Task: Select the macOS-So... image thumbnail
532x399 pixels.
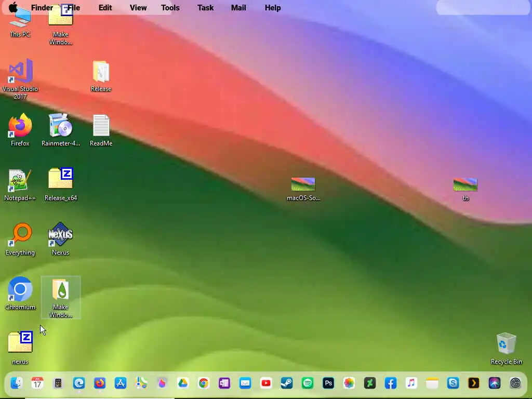Action: click(x=303, y=189)
